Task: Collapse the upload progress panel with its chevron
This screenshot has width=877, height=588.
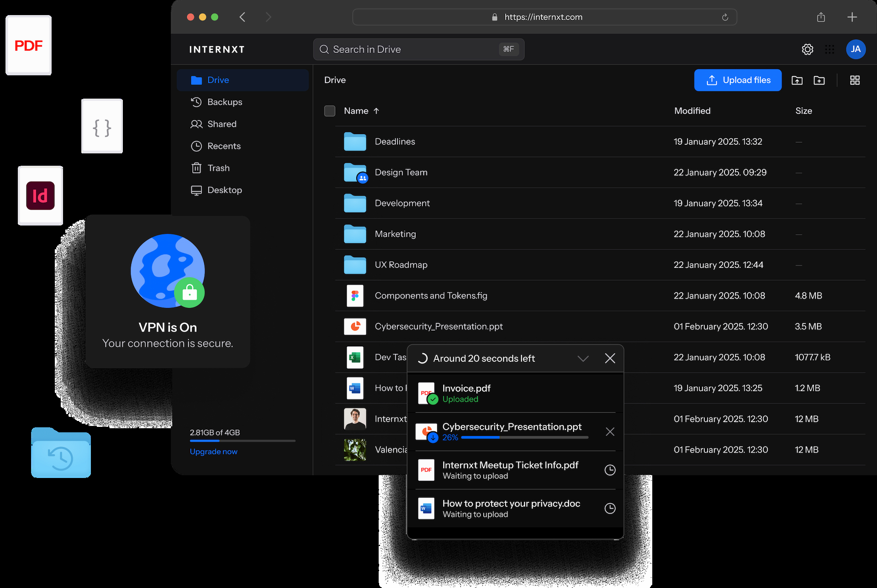Action: 583,358
